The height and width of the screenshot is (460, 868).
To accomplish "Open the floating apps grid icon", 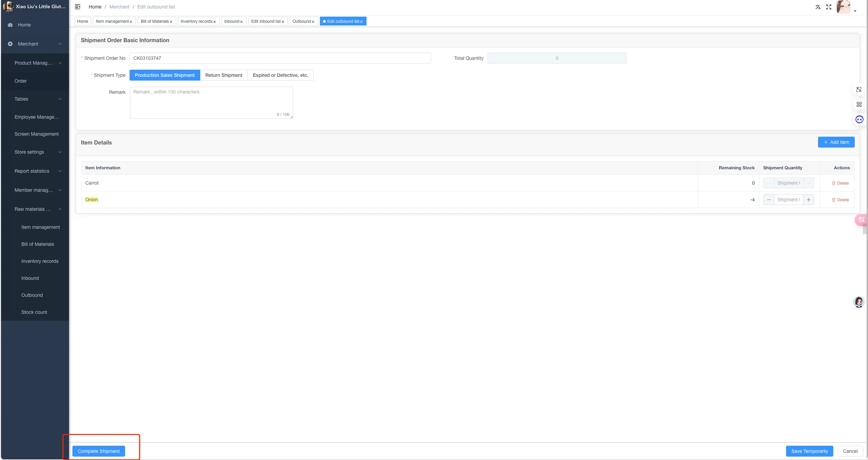I will pos(859,104).
